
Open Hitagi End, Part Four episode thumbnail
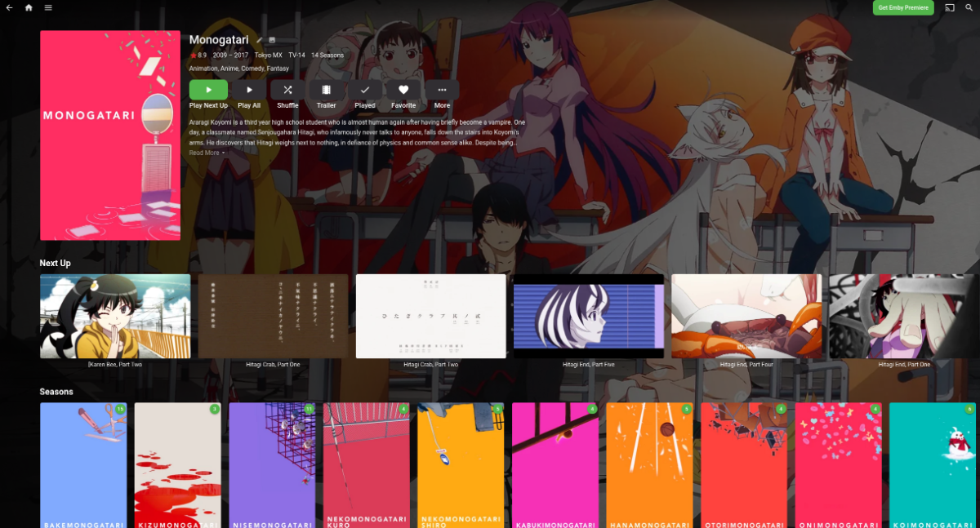pos(746,316)
